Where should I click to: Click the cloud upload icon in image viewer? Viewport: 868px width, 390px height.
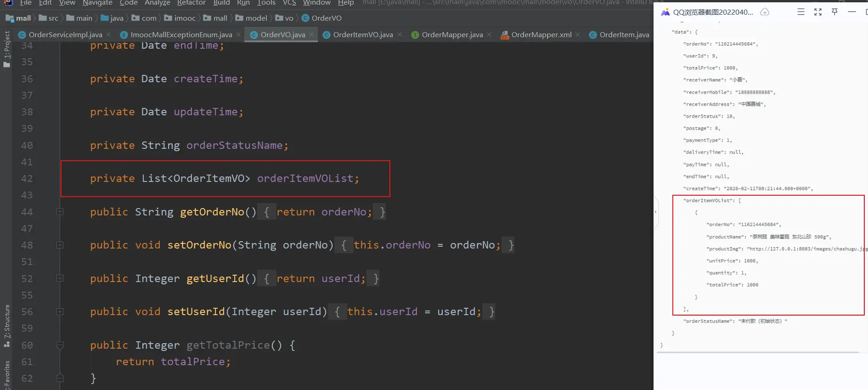pyautogui.click(x=765, y=12)
